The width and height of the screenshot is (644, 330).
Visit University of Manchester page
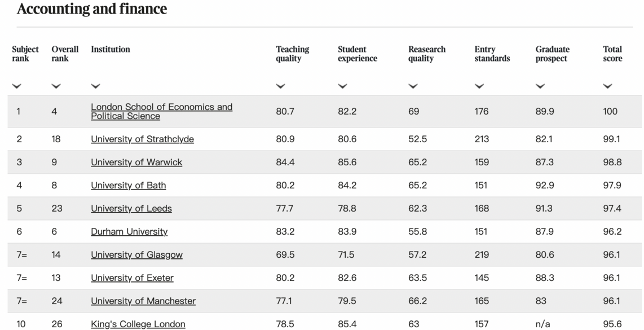click(143, 301)
